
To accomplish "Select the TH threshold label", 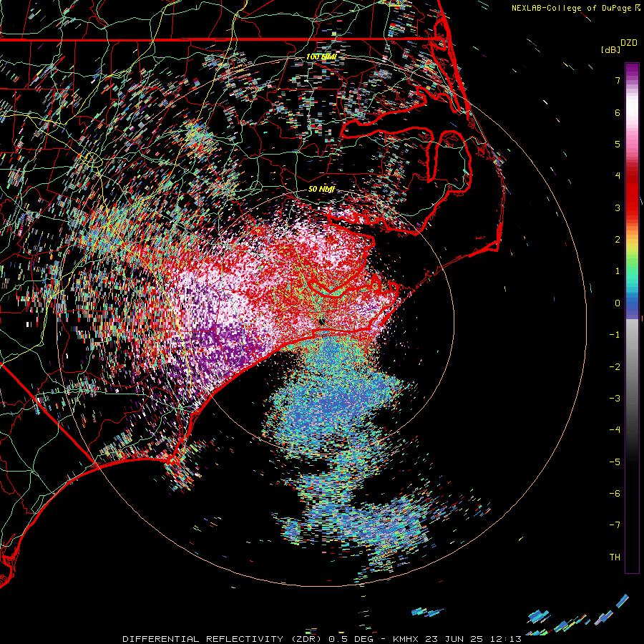I will 615,557.
